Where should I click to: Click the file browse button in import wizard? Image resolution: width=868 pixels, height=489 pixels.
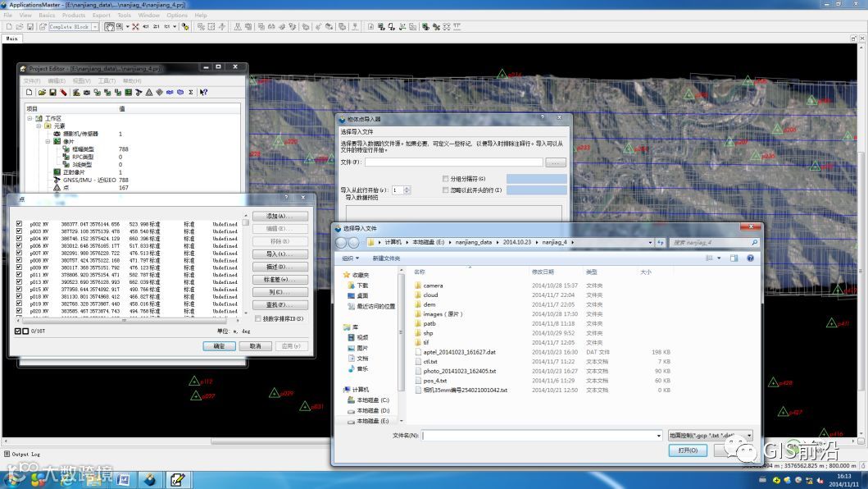[x=555, y=162]
